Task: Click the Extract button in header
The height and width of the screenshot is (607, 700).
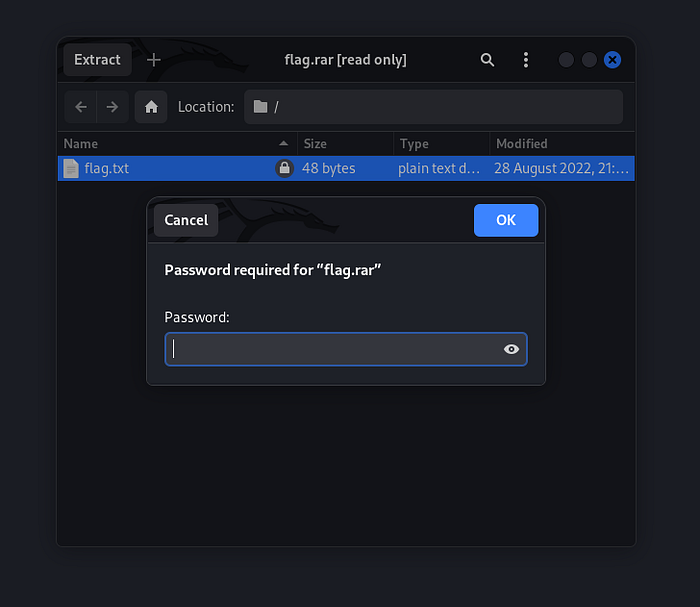Action: [x=97, y=60]
